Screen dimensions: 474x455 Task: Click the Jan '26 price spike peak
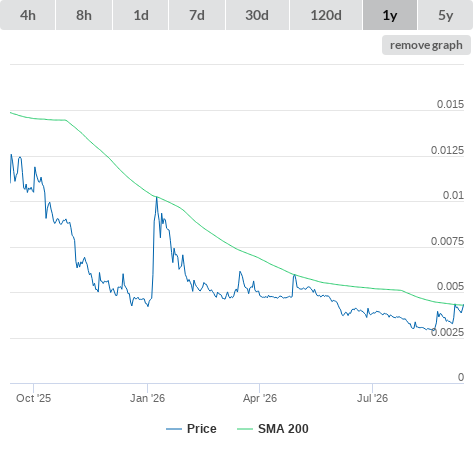pyautogui.click(x=157, y=198)
